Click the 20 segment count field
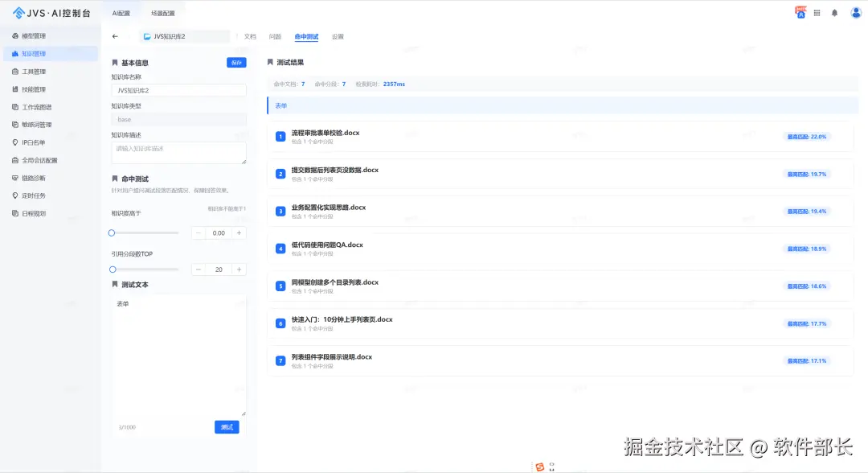 click(x=219, y=269)
